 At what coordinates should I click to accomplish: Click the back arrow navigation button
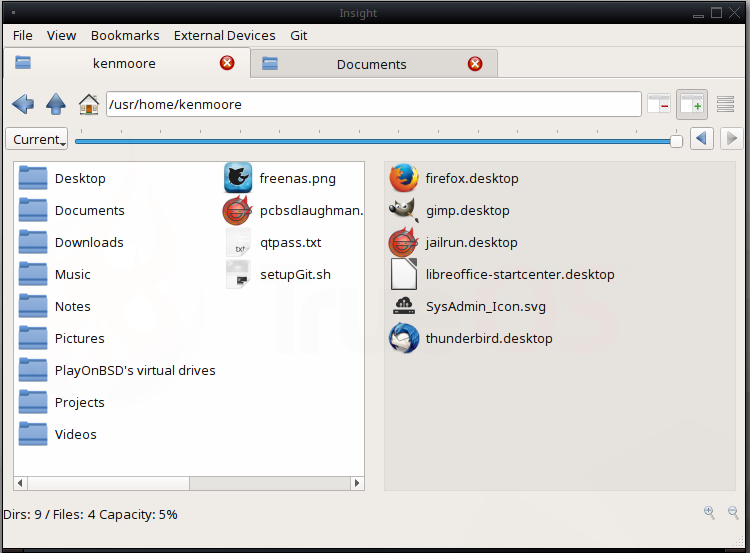point(23,104)
